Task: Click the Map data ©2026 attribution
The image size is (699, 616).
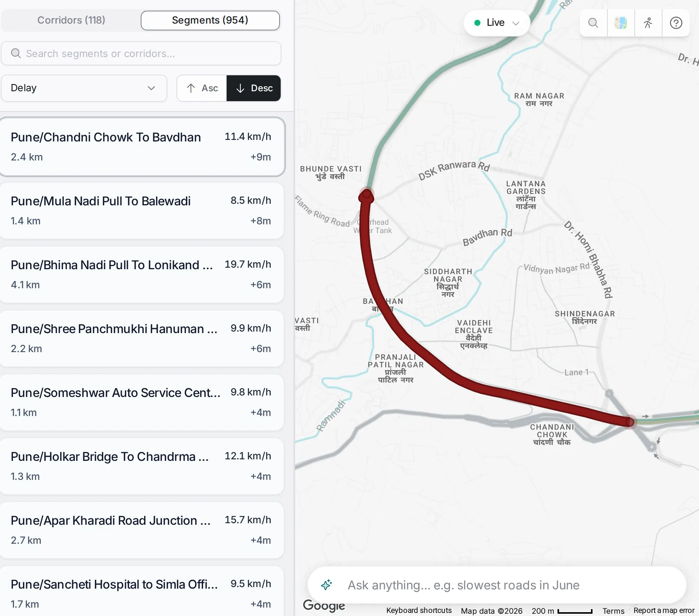Action: 491,611
